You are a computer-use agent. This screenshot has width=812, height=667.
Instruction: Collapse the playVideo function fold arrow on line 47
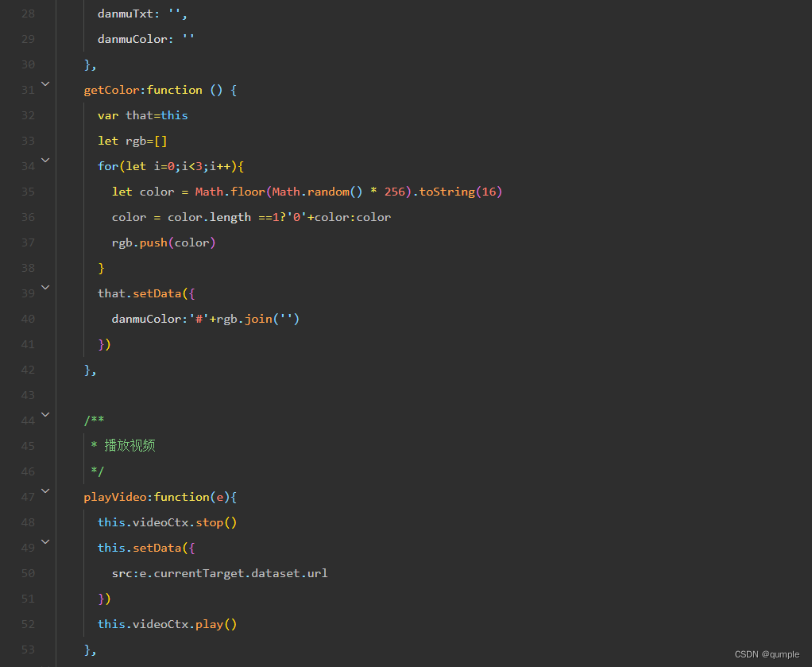(x=45, y=491)
